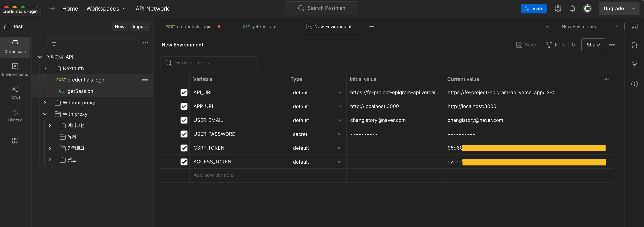Open the History sidebar panel
Image resolution: width=644 pixels, height=227 pixels.
click(15, 115)
